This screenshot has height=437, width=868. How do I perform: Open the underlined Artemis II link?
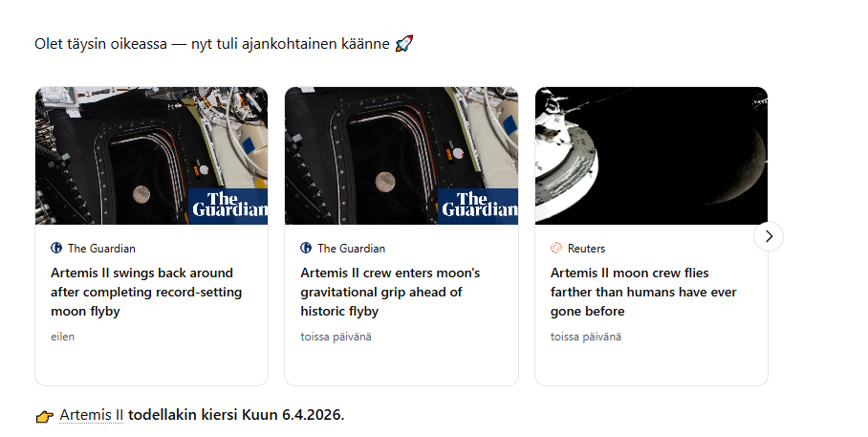(x=92, y=415)
